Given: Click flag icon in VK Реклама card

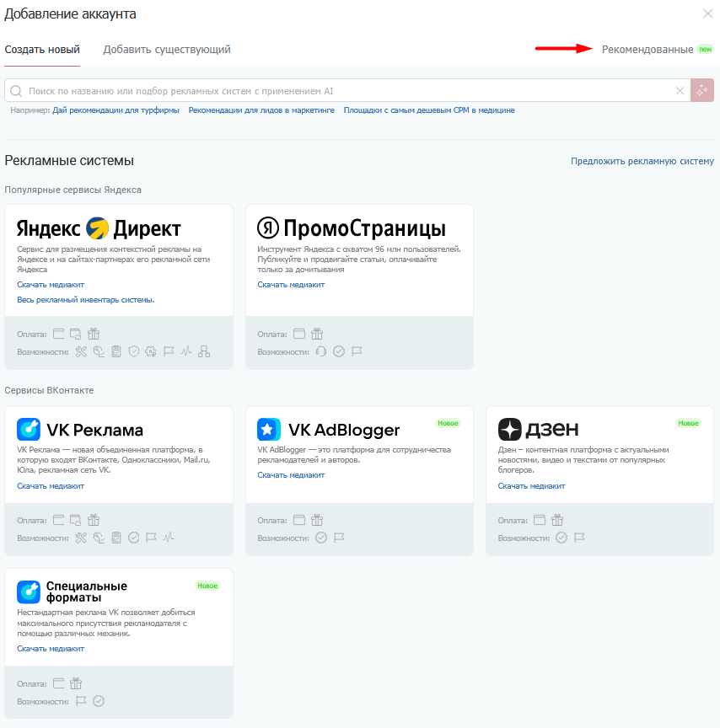Looking at the screenshot, I should [151, 538].
